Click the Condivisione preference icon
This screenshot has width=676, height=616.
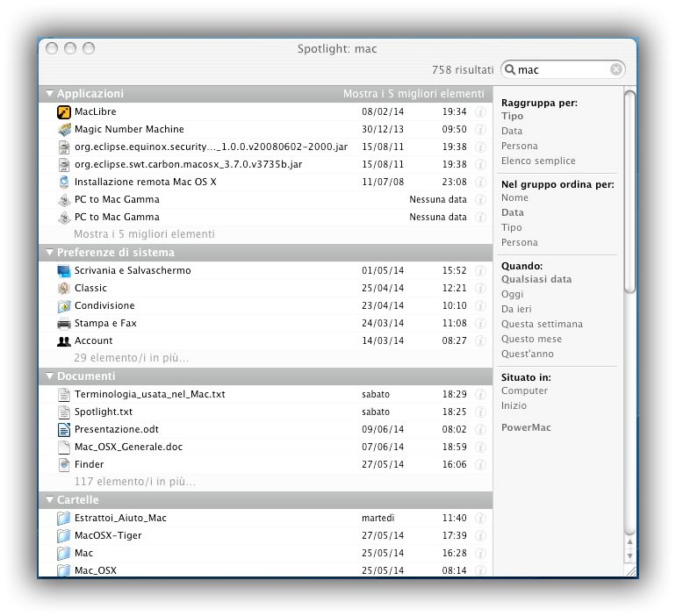64,306
